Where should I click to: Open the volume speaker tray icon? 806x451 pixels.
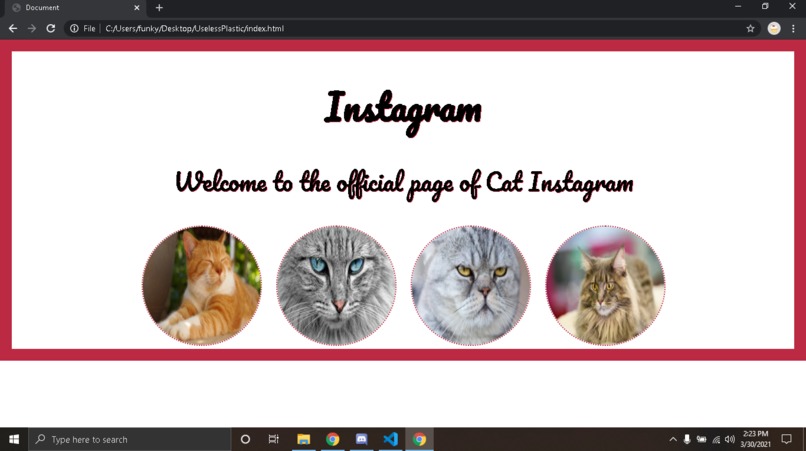tap(730, 439)
